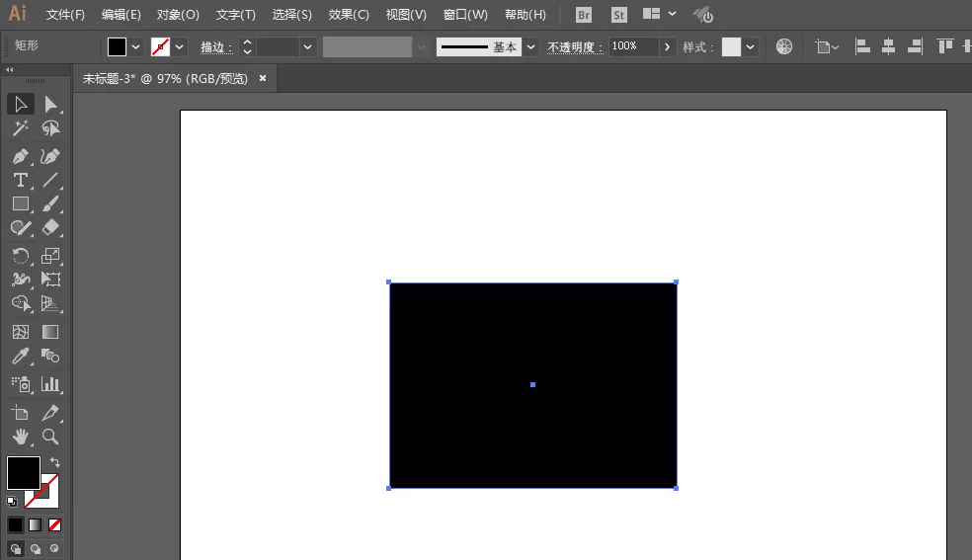Open Adobe Bridge via Br icon
Image resolution: width=972 pixels, height=560 pixels.
[584, 15]
